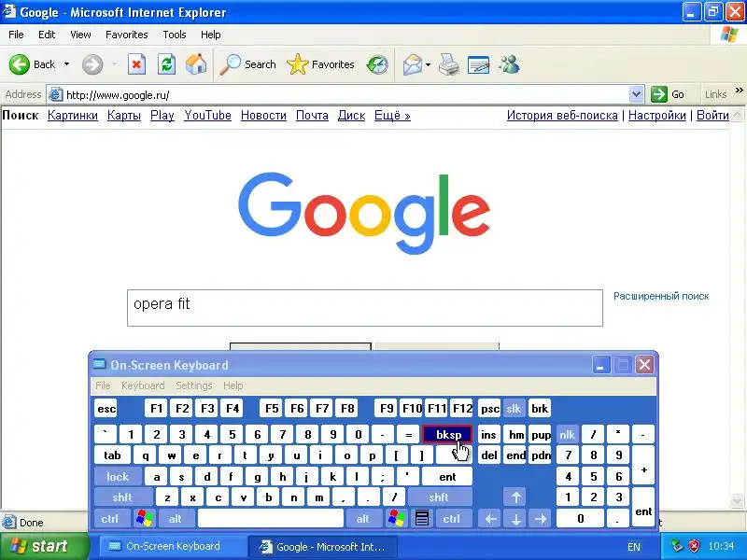Expand the Links toolbar chevron
747x560 pixels.
(739, 90)
